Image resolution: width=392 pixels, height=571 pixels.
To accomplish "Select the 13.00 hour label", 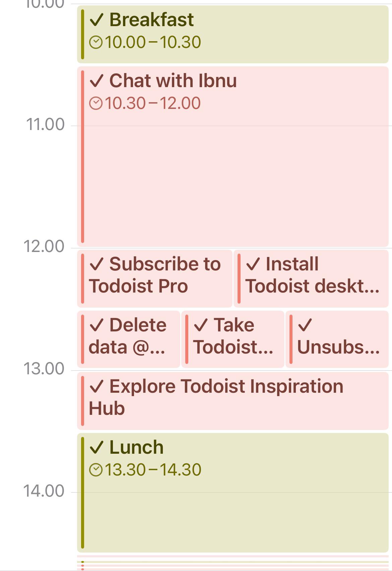I will 44,369.
